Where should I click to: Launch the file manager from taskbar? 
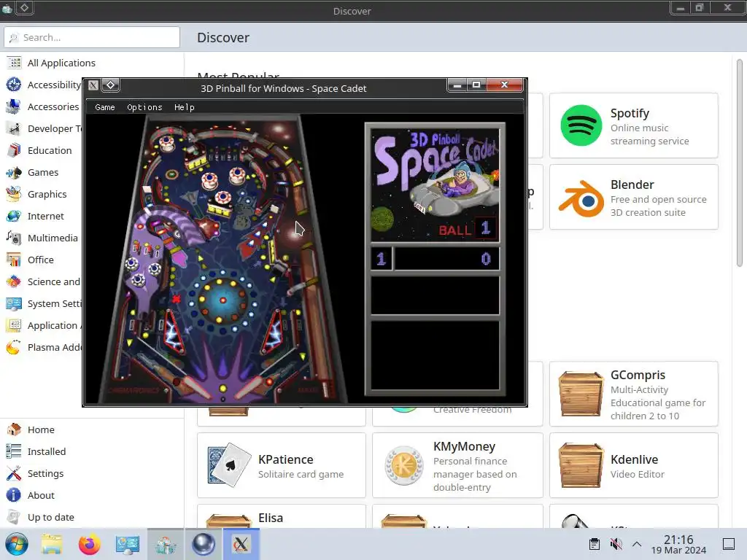[x=52, y=544]
